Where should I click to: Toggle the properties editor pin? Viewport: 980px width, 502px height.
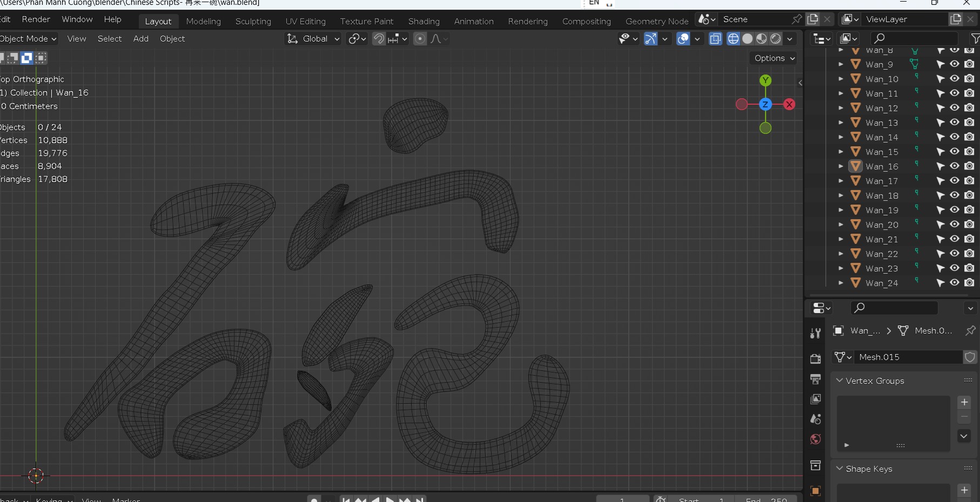[x=971, y=330]
